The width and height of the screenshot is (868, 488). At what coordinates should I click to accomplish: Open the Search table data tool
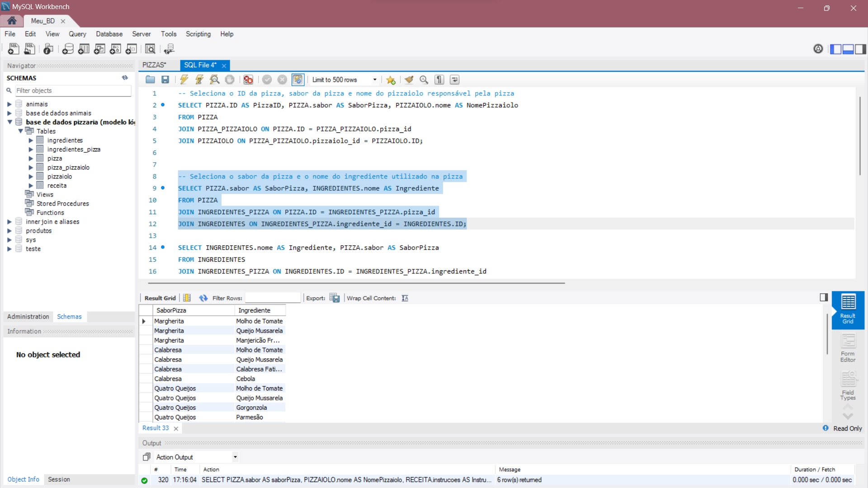tap(150, 49)
